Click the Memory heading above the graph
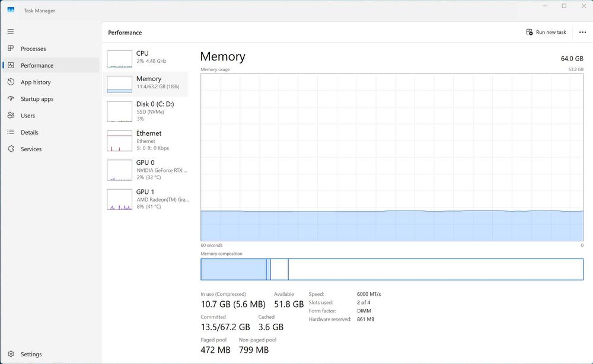This screenshot has height=364, width=593. (223, 56)
